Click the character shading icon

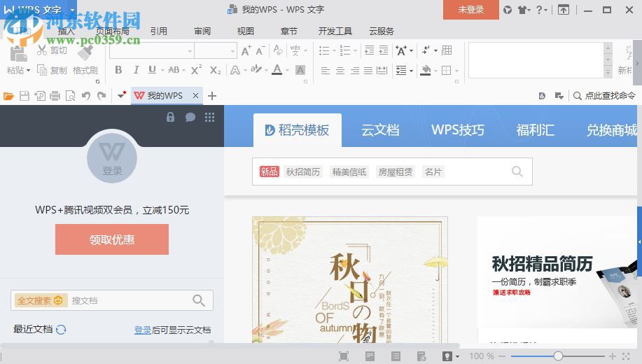300,70
